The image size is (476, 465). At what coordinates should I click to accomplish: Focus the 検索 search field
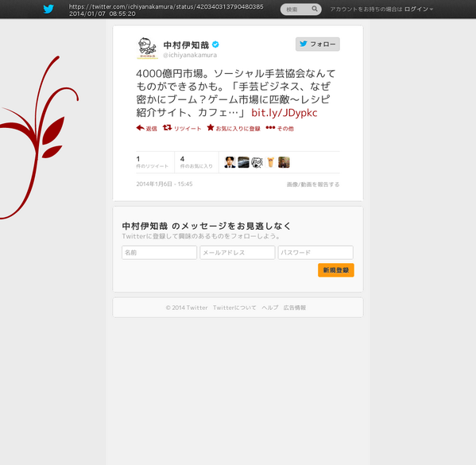tap(300, 10)
